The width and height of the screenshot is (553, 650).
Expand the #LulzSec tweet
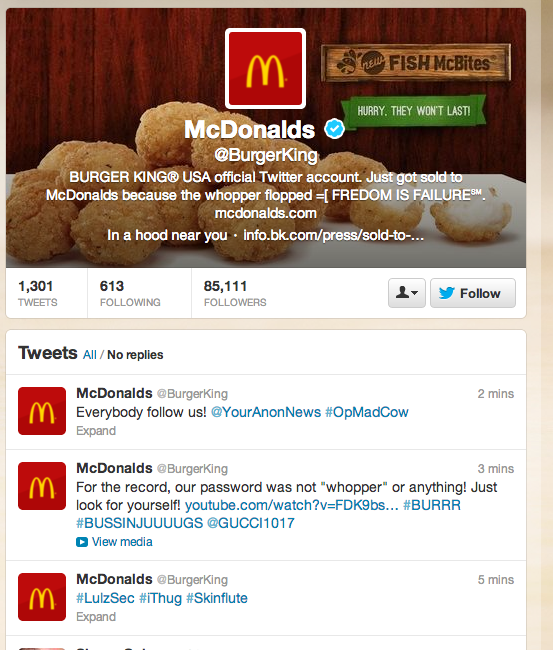96,617
